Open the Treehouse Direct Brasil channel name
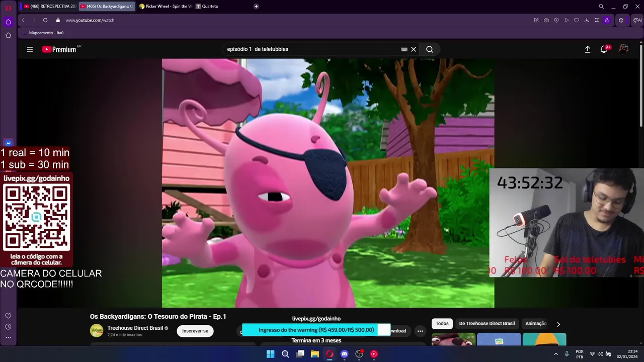644x362 pixels. [x=135, y=328]
